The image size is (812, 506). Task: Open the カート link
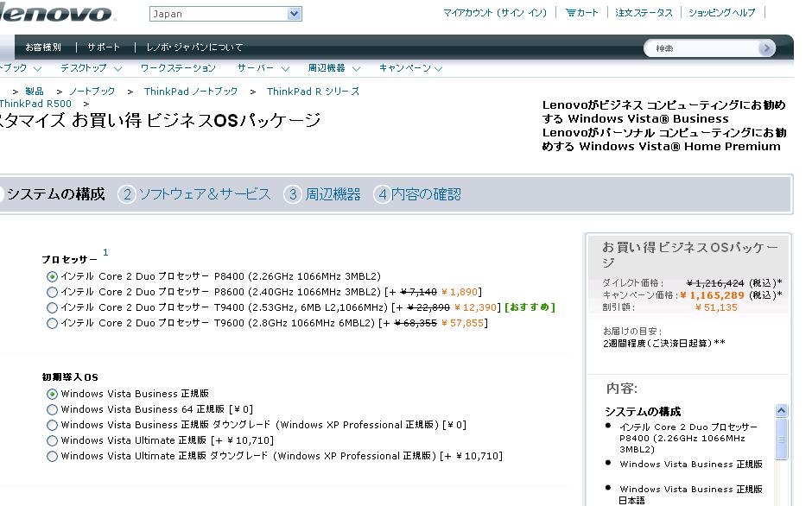pyautogui.click(x=587, y=12)
